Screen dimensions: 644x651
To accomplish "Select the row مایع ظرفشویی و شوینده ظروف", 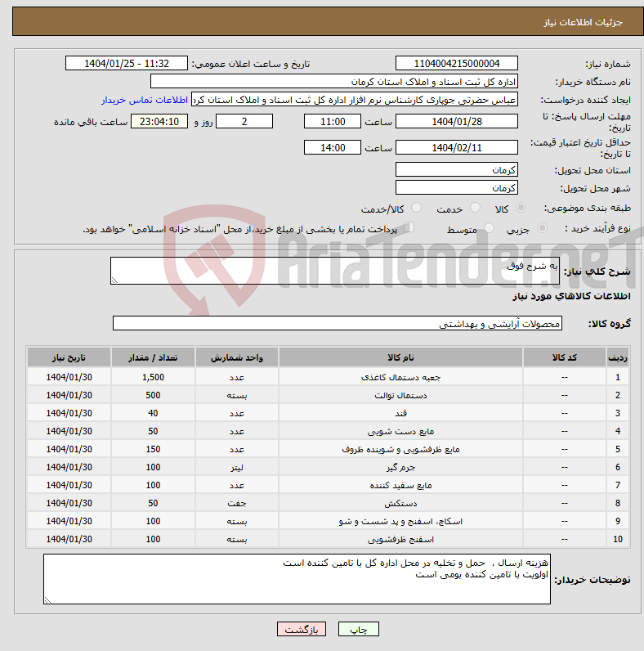I will [328, 449].
